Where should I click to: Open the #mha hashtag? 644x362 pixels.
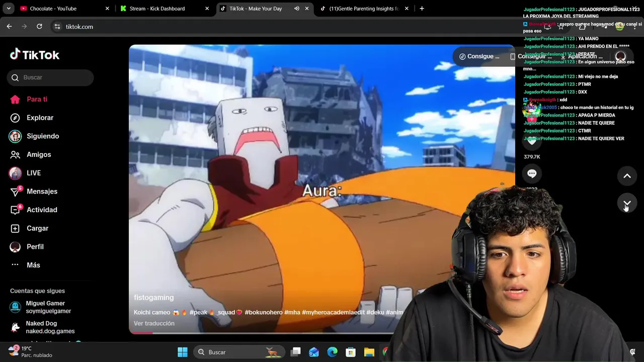pos(292,312)
